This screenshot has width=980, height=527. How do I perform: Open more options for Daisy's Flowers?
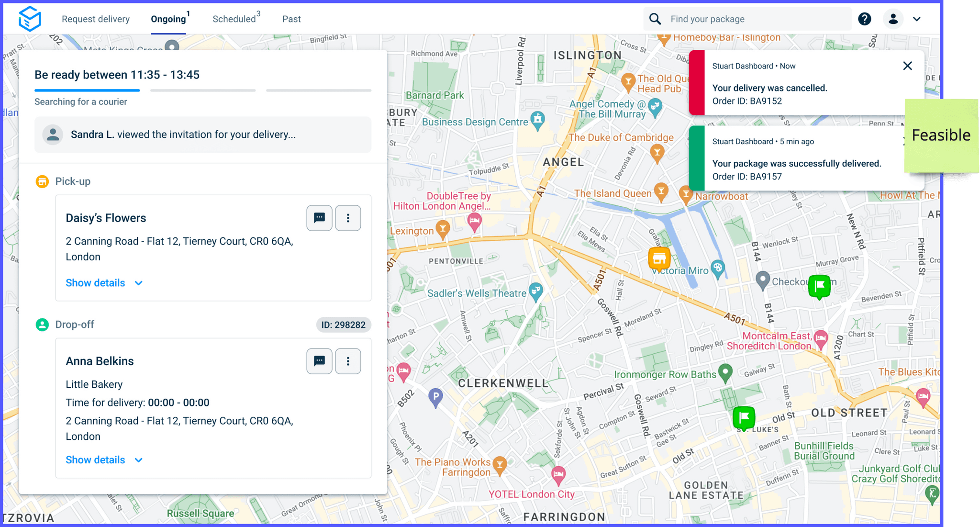pos(348,218)
